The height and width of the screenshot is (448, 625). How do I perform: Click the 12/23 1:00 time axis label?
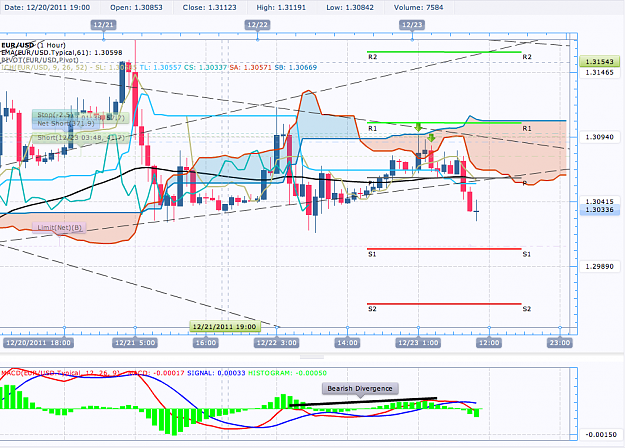(418, 343)
